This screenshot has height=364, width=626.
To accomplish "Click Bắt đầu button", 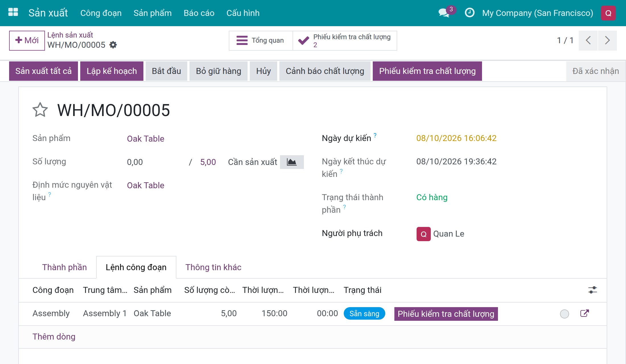I will 166,71.
